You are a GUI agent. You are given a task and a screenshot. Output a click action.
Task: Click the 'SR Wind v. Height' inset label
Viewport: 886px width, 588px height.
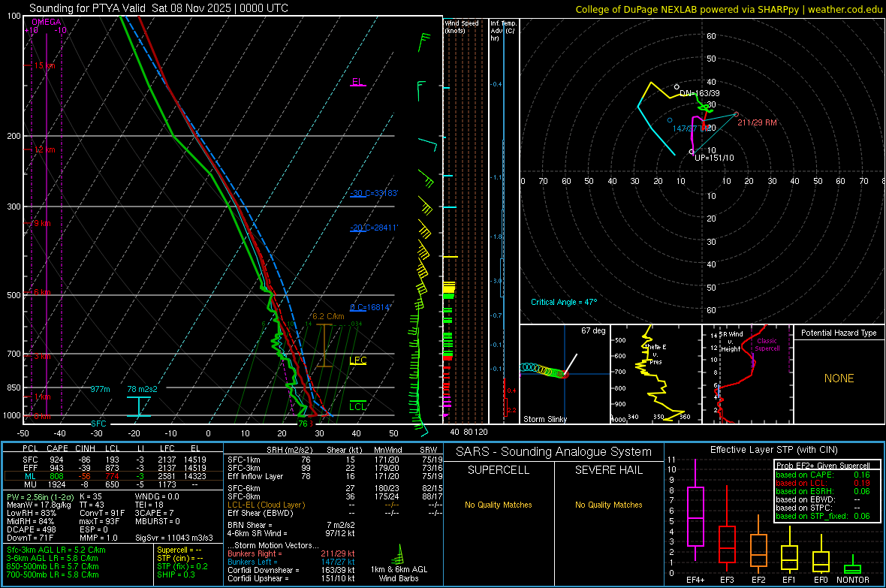point(732,342)
